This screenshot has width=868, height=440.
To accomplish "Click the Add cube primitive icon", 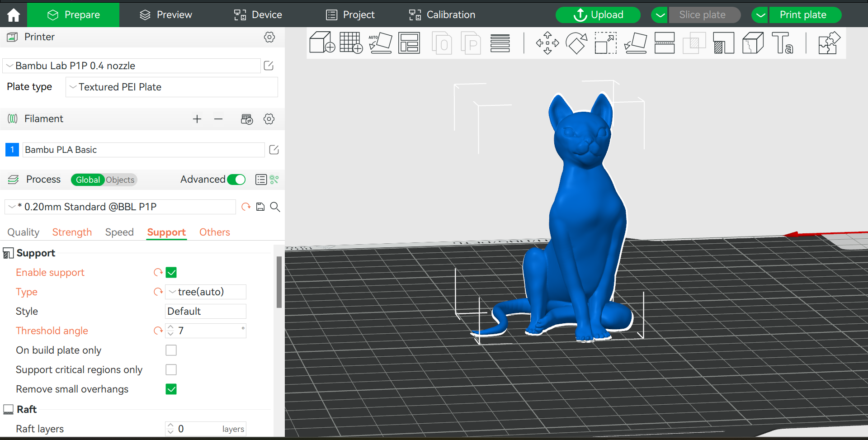I will pos(322,43).
